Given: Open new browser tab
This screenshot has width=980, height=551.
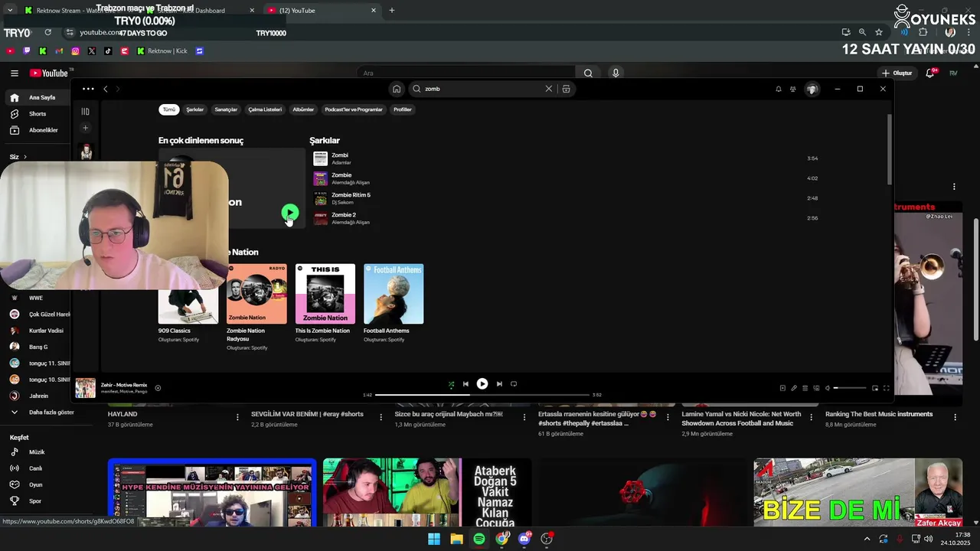Looking at the screenshot, I should point(392,11).
